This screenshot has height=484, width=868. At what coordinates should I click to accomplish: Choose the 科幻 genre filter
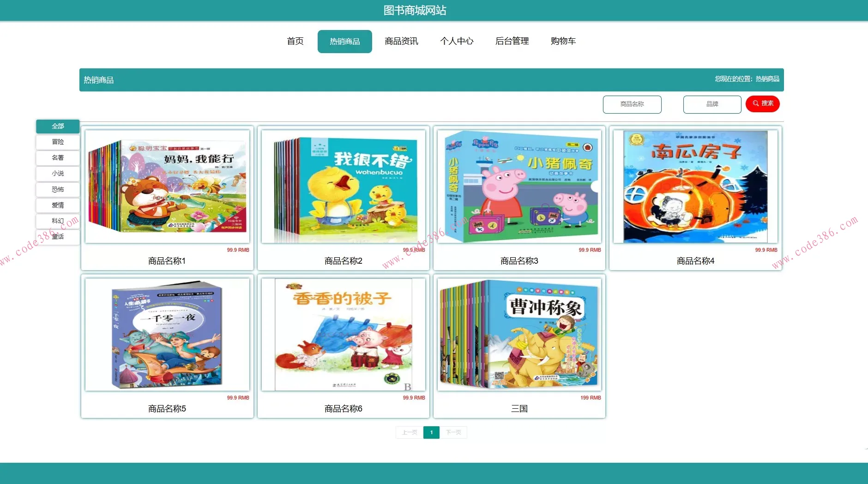pyautogui.click(x=57, y=220)
